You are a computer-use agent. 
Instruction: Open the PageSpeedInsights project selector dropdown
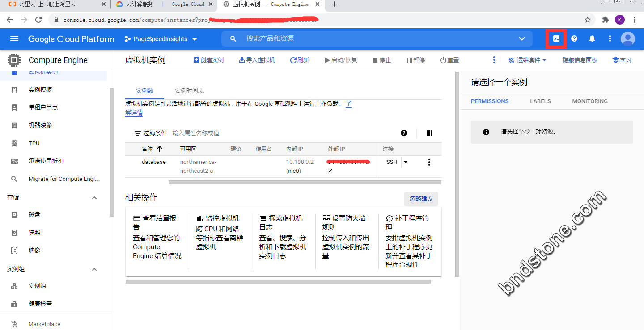pos(161,39)
